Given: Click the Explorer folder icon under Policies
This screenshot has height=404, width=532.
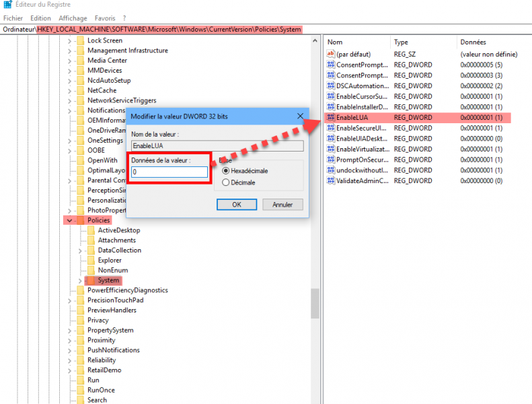Looking at the screenshot, I should coord(91,260).
